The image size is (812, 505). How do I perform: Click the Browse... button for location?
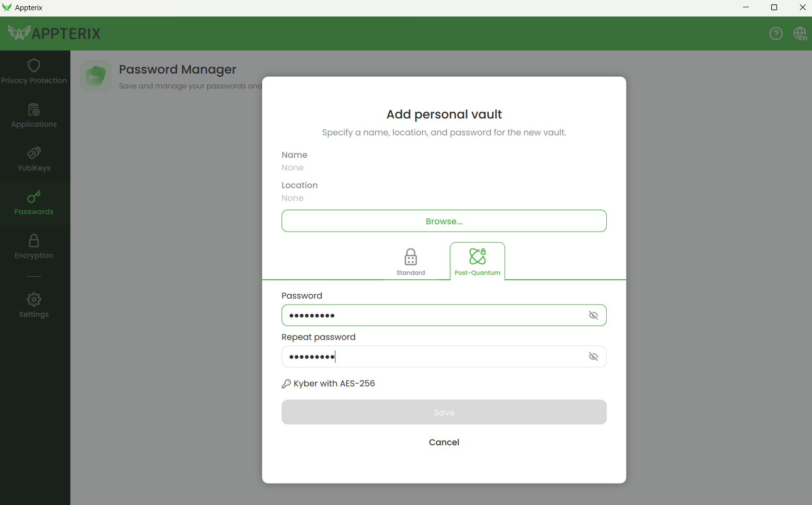click(444, 221)
